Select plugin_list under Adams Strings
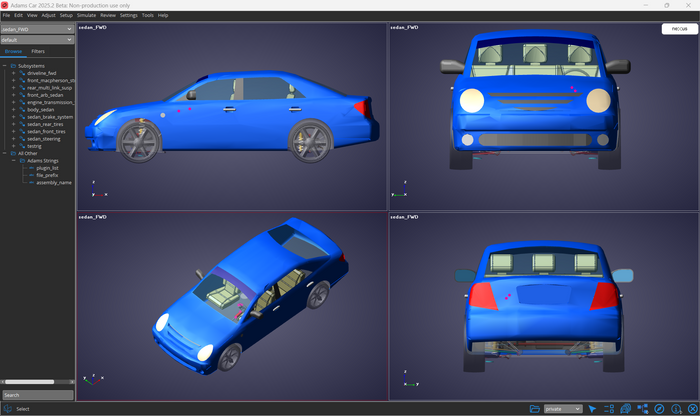The image size is (700, 416). 47,168
